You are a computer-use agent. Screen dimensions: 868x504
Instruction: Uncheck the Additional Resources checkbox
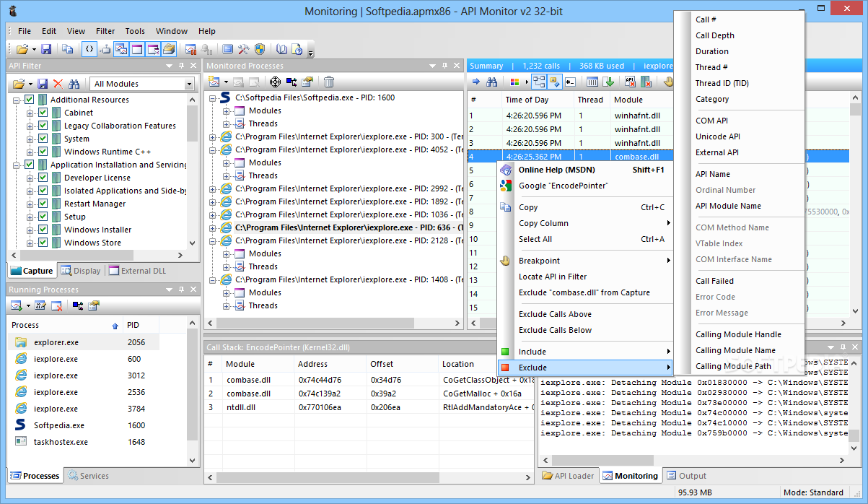30,100
